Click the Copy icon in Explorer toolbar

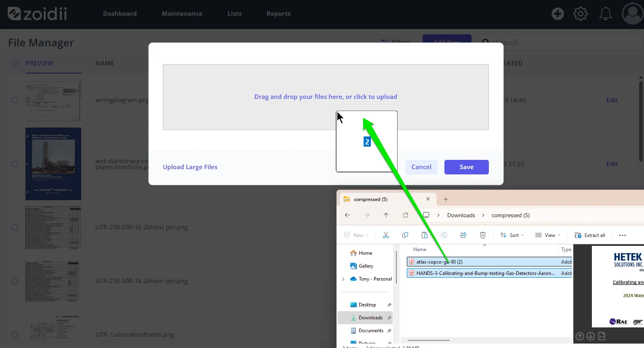[405, 235]
